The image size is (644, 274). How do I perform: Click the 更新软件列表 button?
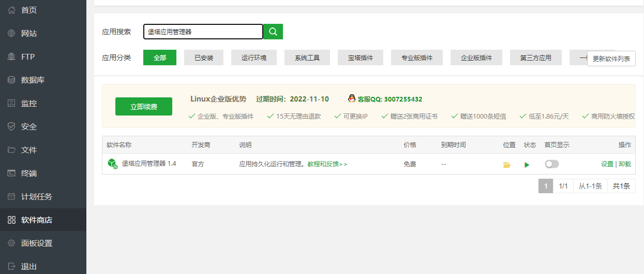(611, 59)
